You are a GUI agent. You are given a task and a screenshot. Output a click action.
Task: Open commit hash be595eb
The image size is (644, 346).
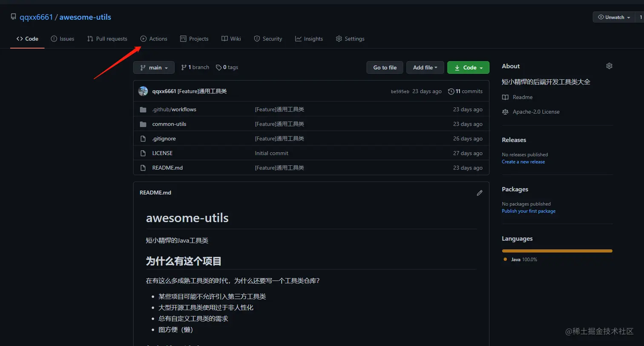(400, 92)
